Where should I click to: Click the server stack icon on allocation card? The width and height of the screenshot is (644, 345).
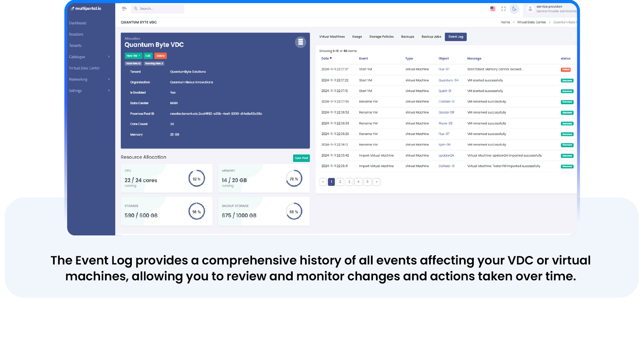tap(300, 42)
